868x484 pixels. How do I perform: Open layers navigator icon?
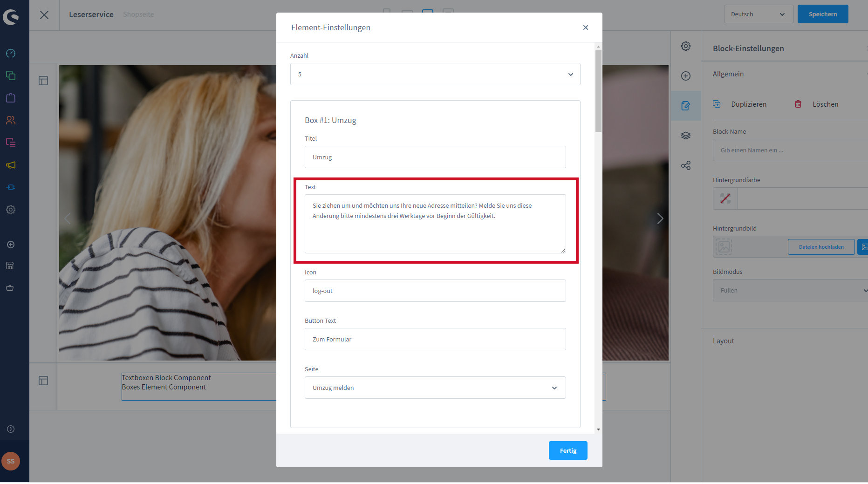click(685, 136)
